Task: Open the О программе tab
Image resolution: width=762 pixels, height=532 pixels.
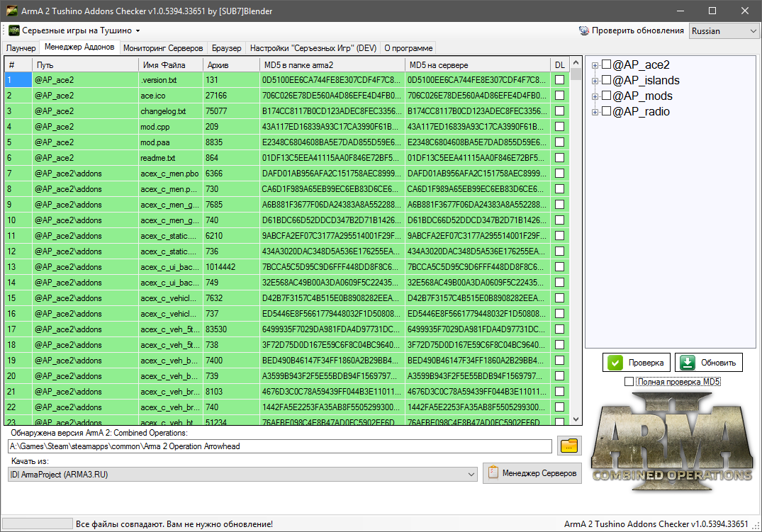Action: pyautogui.click(x=408, y=48)
